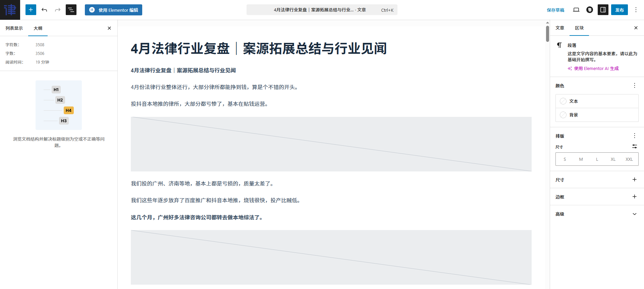
Task: Click the round B plugin icon in the header
Action: coord(590,10)
